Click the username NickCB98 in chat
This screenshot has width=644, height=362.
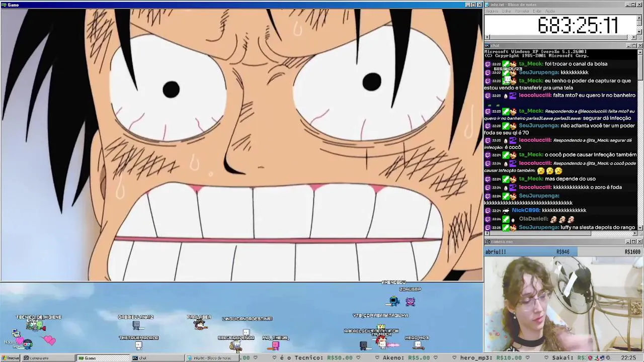tap(525, 211)
